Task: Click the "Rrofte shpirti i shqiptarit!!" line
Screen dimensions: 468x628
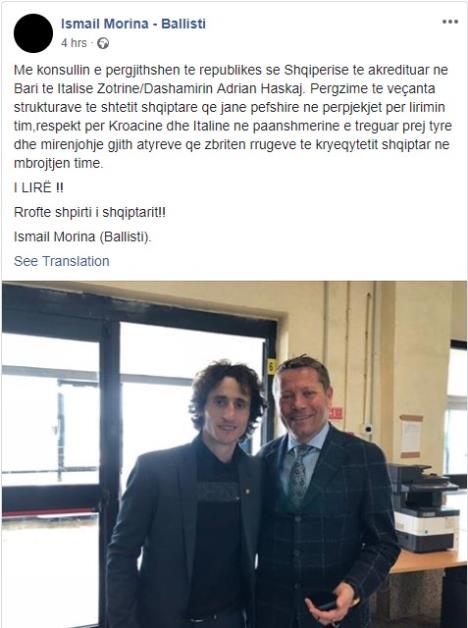Action: pyautogui.click(x=90, y=212)
